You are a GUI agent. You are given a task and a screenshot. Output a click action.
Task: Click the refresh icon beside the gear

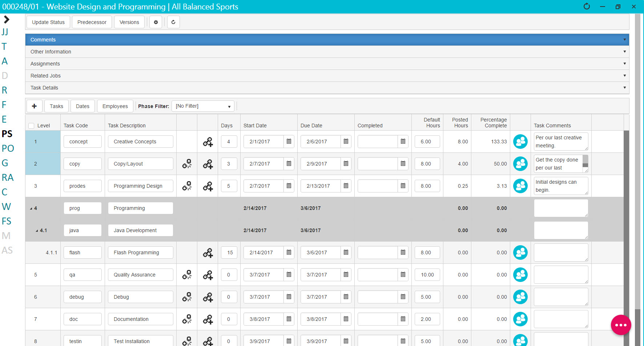[x=173, y=22]
